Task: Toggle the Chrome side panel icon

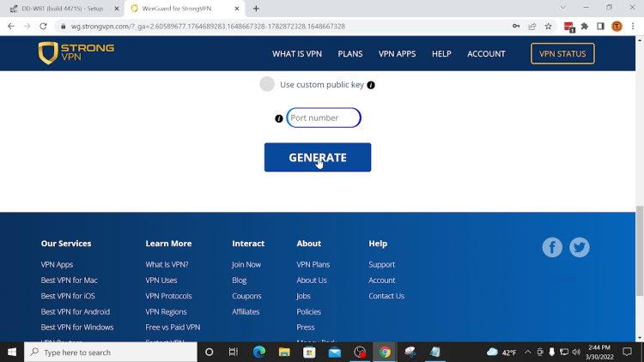Action: 600,27
